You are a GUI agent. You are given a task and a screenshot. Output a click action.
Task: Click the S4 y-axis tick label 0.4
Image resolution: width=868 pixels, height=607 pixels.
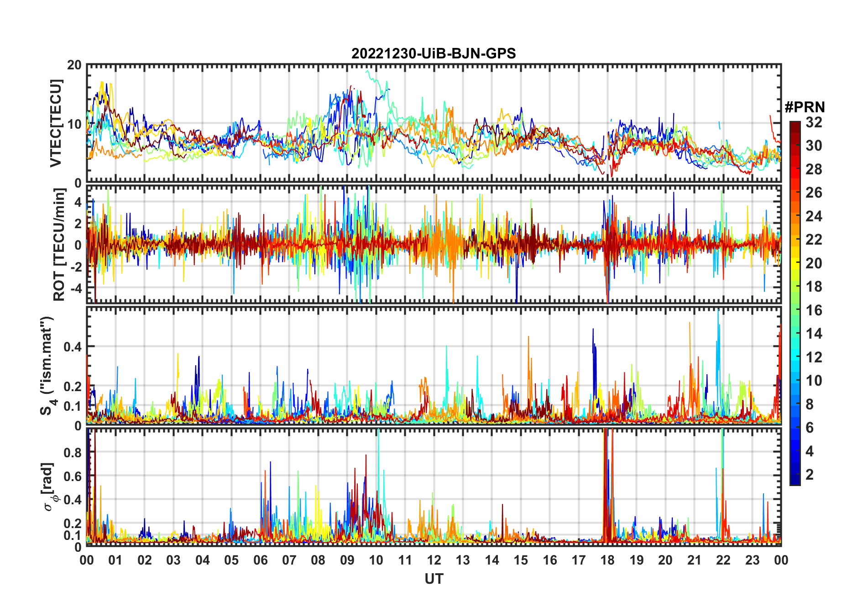[x=73, y=347]
